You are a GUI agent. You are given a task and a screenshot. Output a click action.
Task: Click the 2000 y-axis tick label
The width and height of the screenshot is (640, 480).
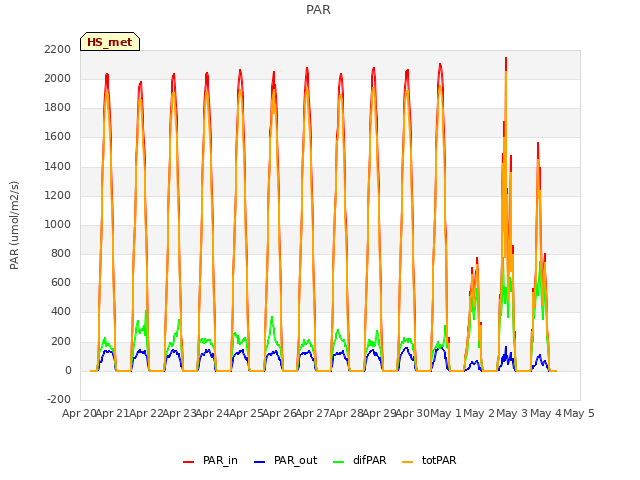click(58, 78)
